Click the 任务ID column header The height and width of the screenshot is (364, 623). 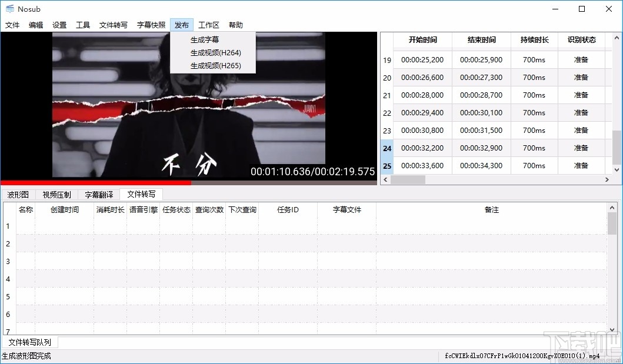point(288,209)
